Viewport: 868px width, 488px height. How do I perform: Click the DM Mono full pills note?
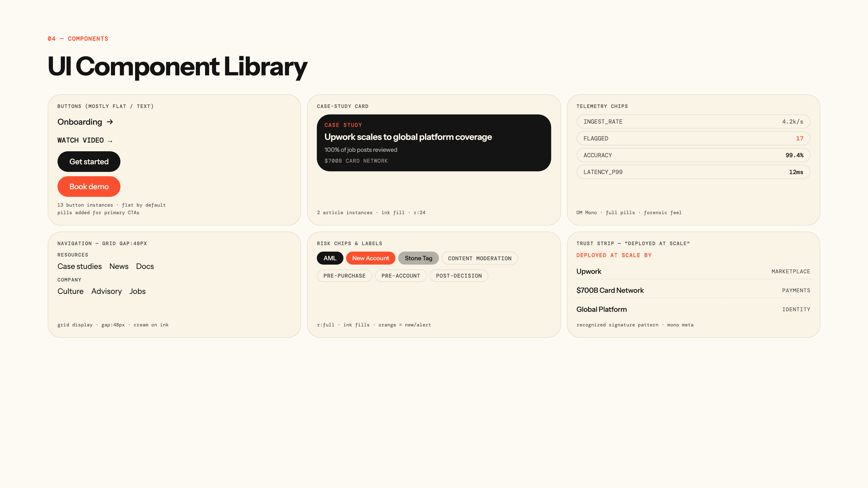tap(629, 213)
